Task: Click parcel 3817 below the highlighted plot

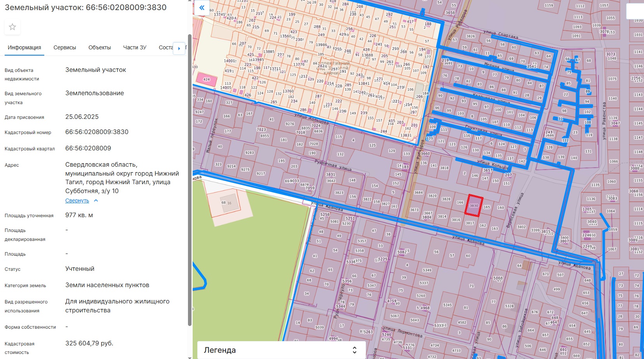Action: pos(470,223)
